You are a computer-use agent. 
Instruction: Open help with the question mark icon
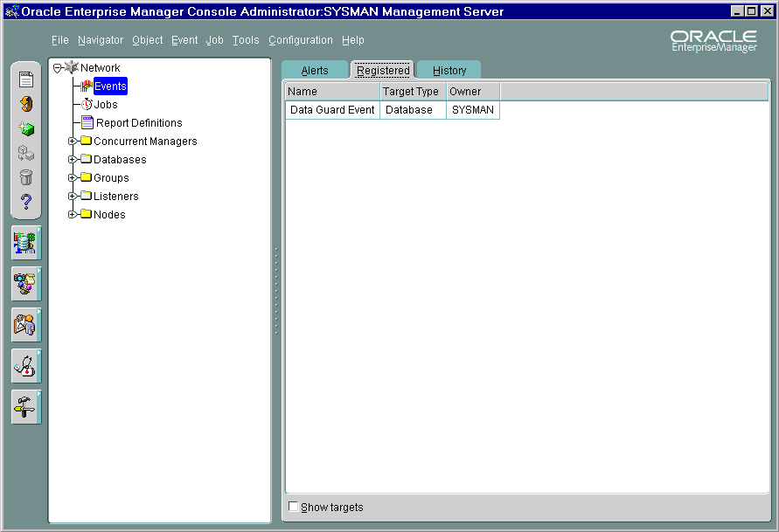[26, 202]
